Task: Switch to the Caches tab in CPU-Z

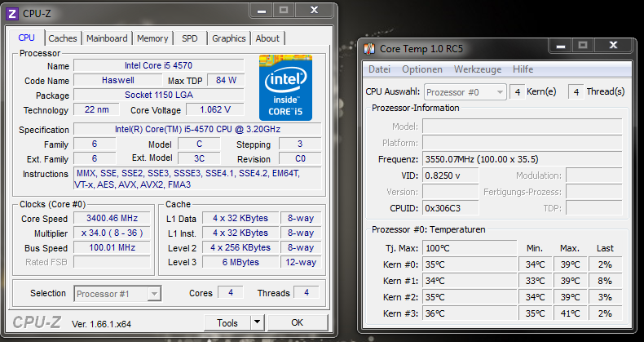Action: click(x=63, y=38)
